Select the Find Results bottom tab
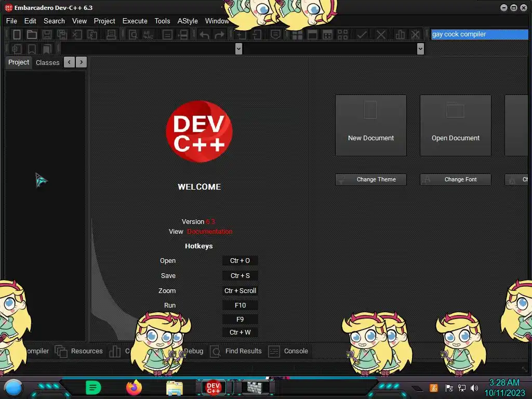The image size is (532, 399). [x=236, y=351]
